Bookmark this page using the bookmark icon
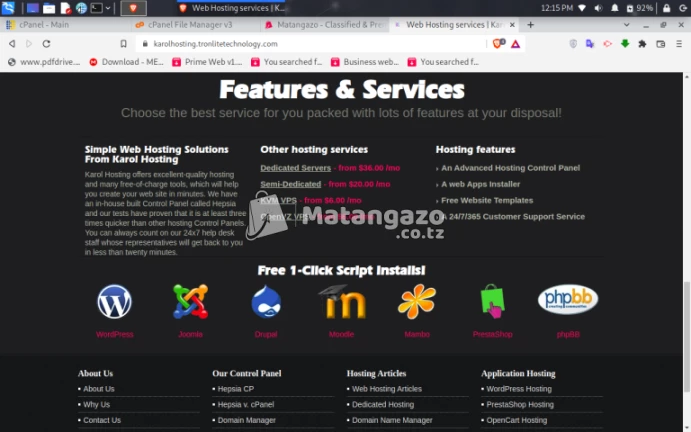Viewport: 691px width, 432px height. (x=123, y=44)
